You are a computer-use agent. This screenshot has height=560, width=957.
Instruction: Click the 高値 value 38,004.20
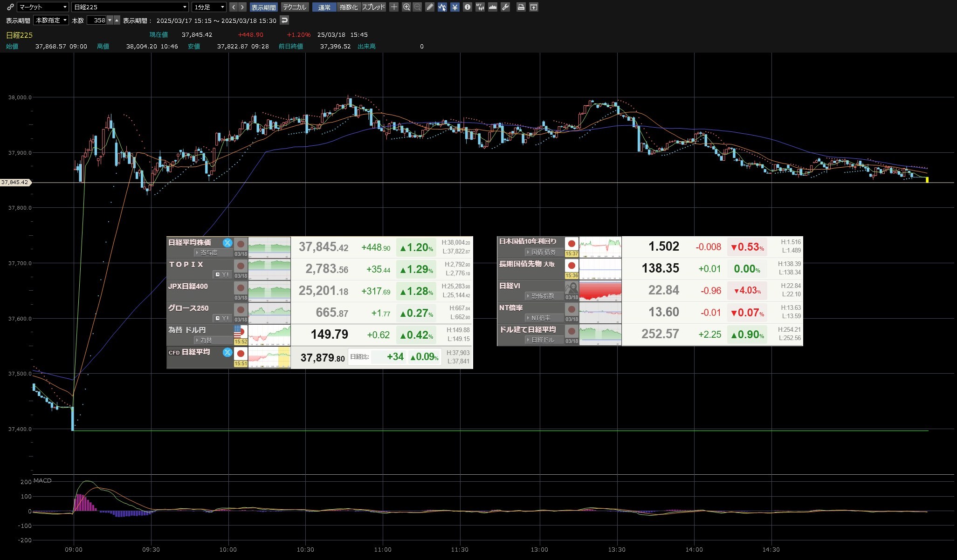[142, 46]
